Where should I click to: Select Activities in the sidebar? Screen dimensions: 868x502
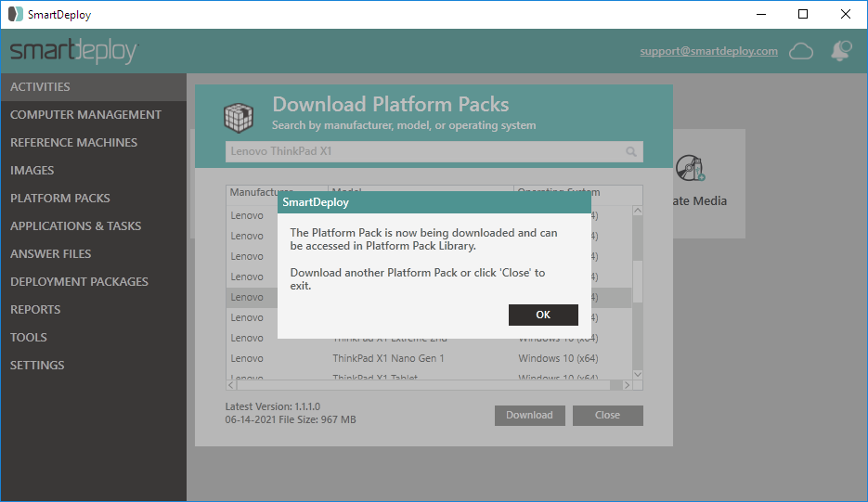40,87
